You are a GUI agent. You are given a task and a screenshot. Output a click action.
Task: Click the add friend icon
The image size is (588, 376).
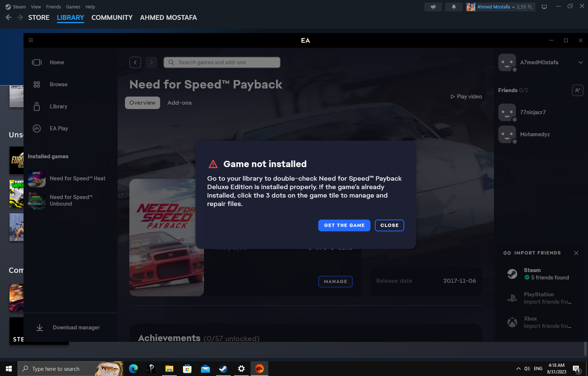pyautogui.click(x=577, y=90)
